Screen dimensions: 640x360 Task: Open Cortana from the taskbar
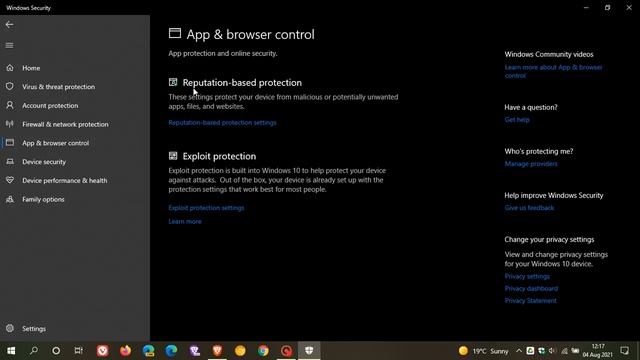(56, 351)
